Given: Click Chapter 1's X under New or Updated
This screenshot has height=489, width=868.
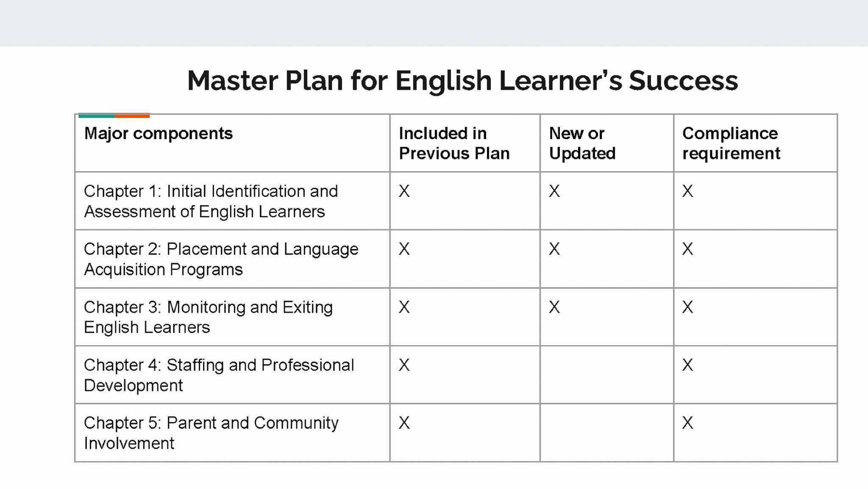Looking at the screenshot, I should 554,191.
